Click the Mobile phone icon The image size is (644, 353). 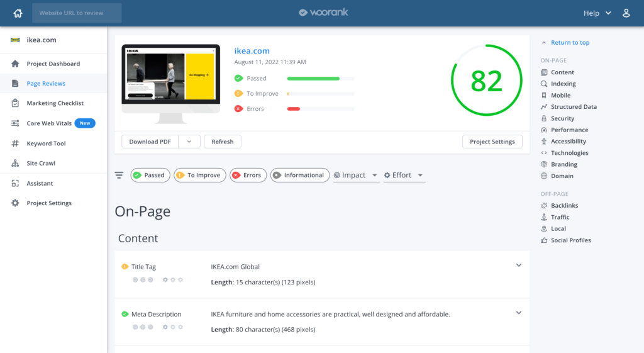[544, 96]
